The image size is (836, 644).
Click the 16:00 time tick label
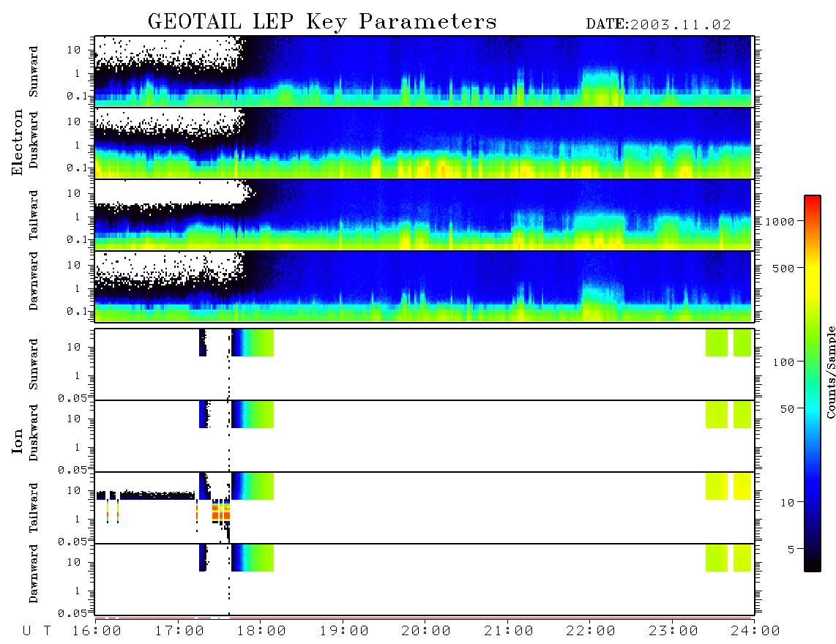[x=96, y=632]
